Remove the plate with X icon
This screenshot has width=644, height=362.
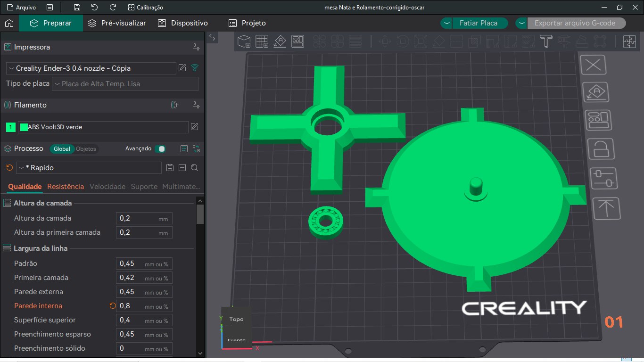[593, 65]
